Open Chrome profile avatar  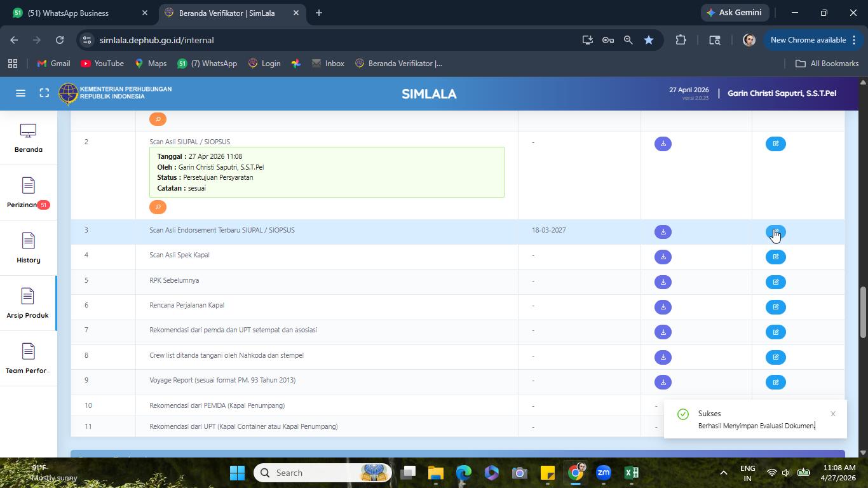[x=749, y=40]
